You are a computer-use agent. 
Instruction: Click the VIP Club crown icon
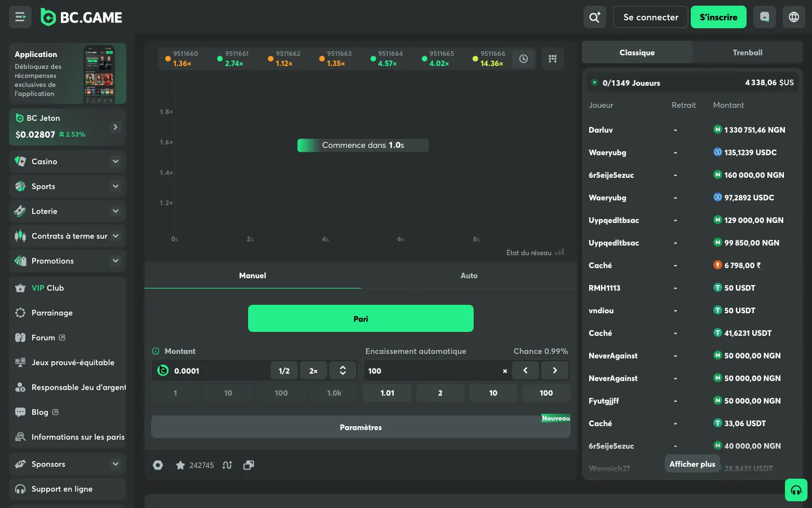pyautogui.click(x=20, y=288)
